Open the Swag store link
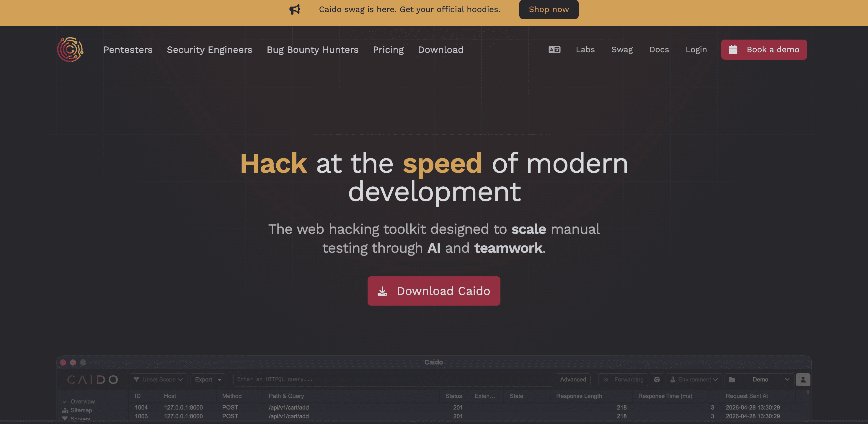The width and height of the screenshot is (868, 424). [622, 50]
